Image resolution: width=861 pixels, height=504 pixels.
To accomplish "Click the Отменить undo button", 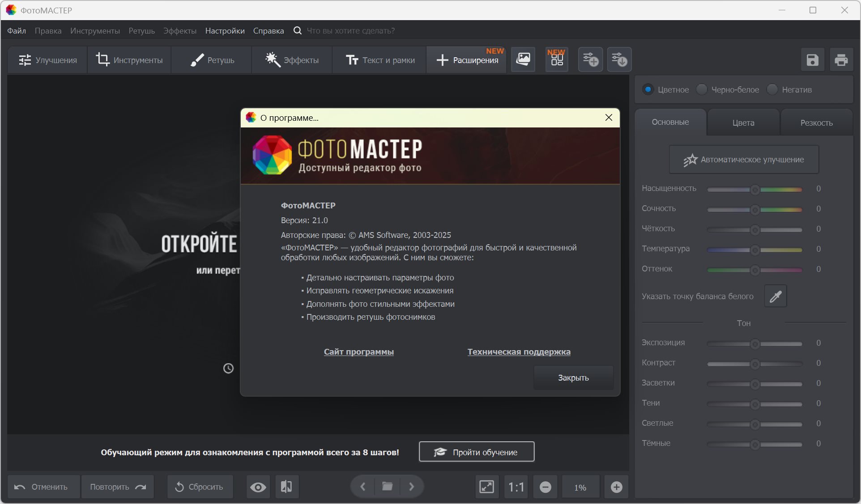I will coord(44,487).
